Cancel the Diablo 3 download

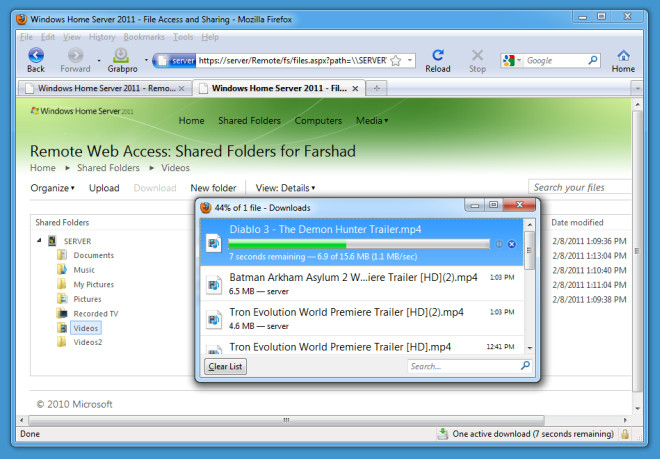(x=511, y=244)
